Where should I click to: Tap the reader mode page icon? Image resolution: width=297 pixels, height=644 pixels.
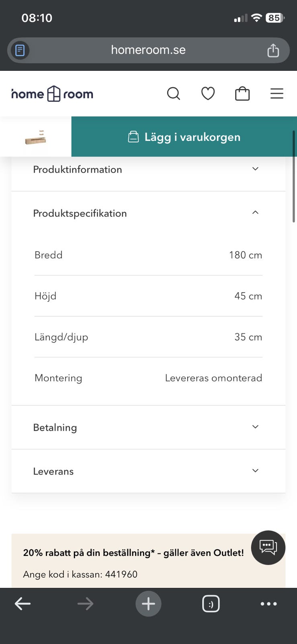tap(20, 50)
